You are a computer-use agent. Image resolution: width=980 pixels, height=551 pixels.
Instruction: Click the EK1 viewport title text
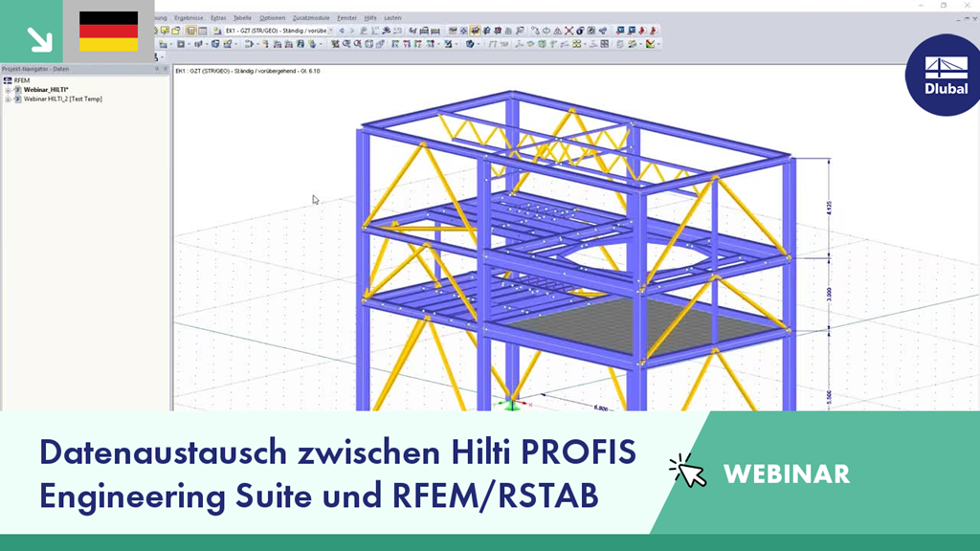point(248,71)
